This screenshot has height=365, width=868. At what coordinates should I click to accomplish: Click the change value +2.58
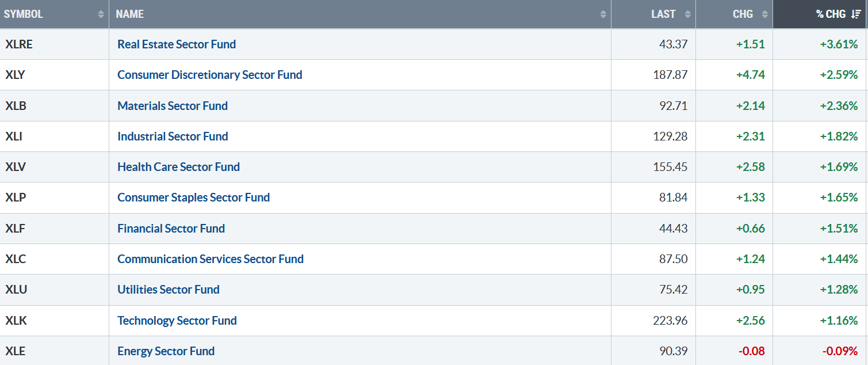click(x=750, y=167)
